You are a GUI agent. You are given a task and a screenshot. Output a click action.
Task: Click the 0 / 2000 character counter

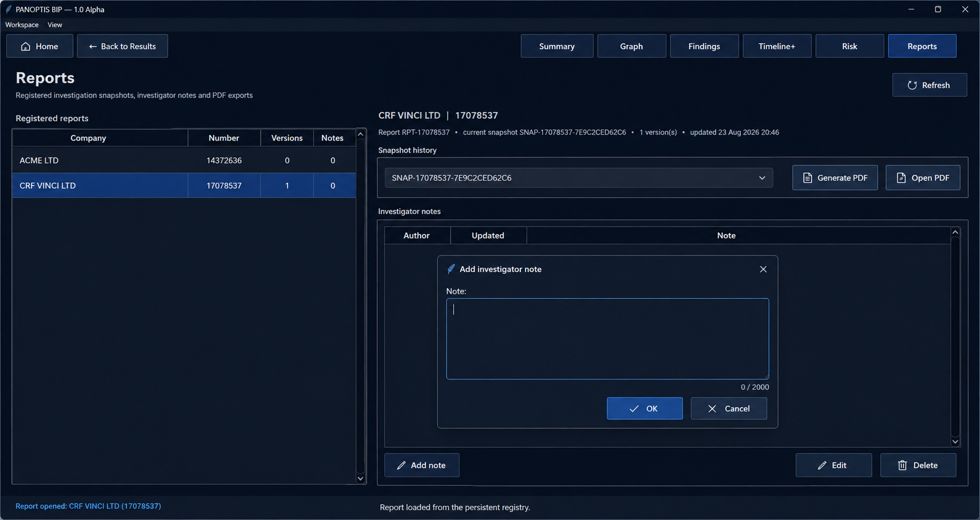[755, 387]
